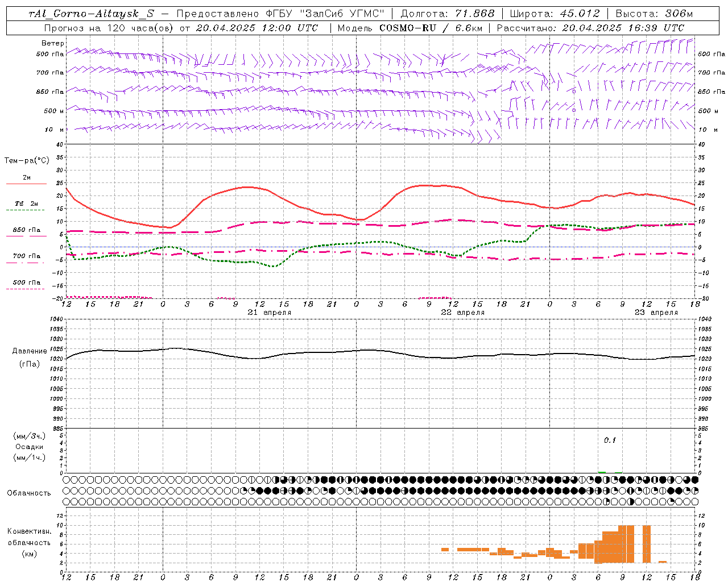
Task: Click the forecast header Прогноз на 120 часа(ов)
Action: [109, 28]
